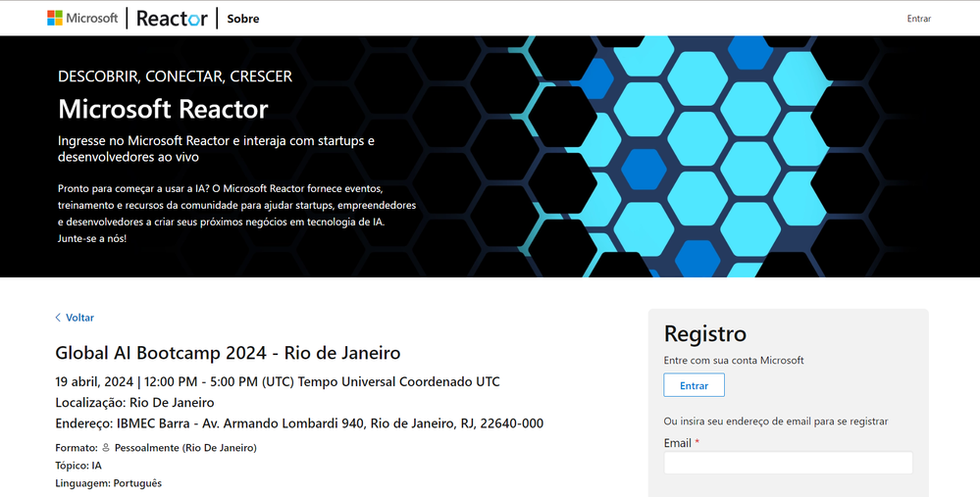
Task: Select the Global AI Bootcamp 2024 title
Action: pos(228,353)
